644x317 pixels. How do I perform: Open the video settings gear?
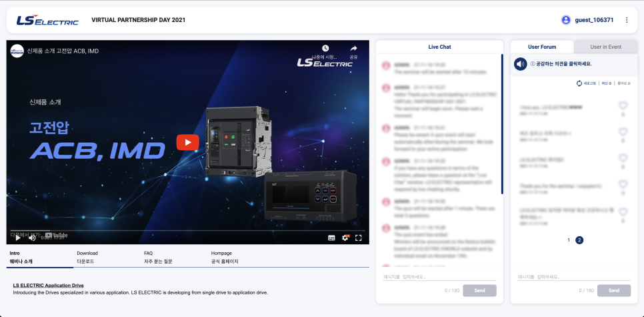click(x=345, y=238)
